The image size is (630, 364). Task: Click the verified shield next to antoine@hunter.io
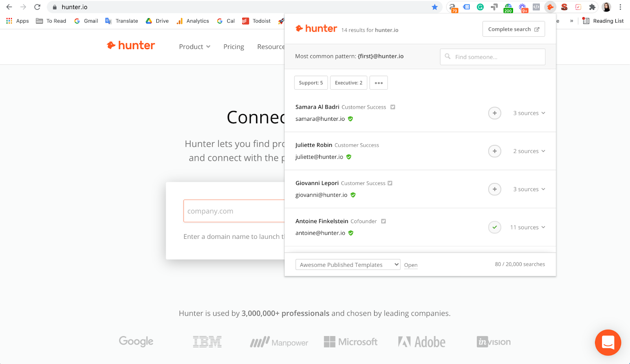click(x=351, y=233)
